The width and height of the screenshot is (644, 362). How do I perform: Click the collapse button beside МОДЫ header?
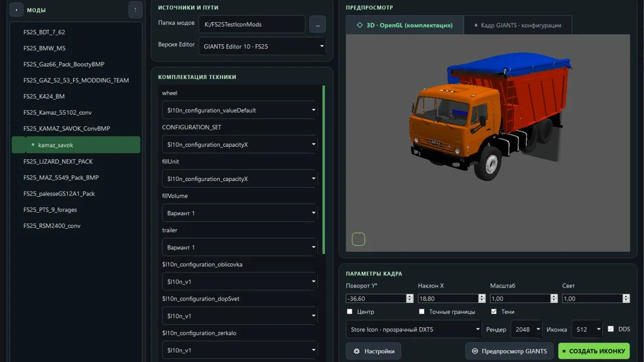17,10
